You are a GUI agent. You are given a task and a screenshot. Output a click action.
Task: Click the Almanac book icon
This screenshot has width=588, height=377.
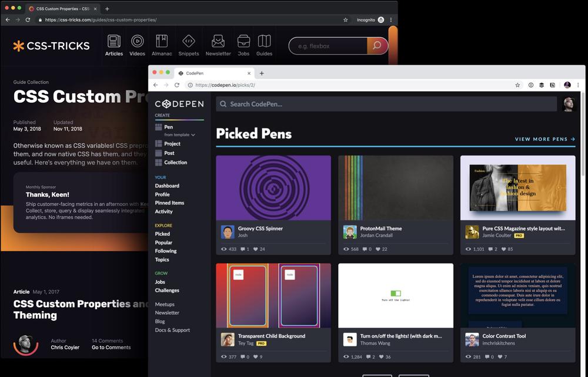tap(162, 41)
